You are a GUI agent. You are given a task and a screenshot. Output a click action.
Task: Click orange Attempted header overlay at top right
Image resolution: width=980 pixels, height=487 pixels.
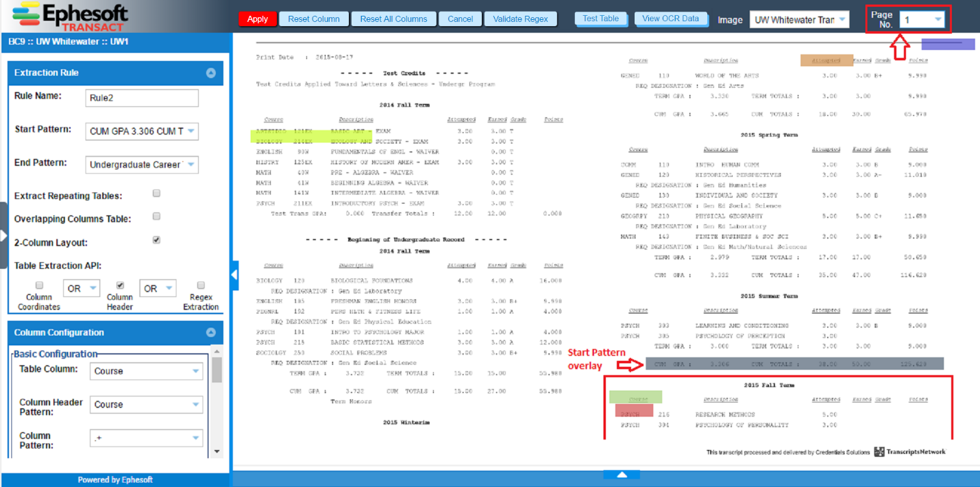826,60
